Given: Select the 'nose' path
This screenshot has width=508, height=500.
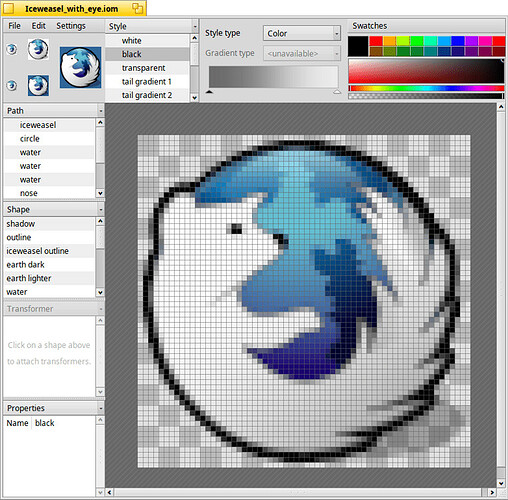Looking at the screenshot, I should 49,193.
